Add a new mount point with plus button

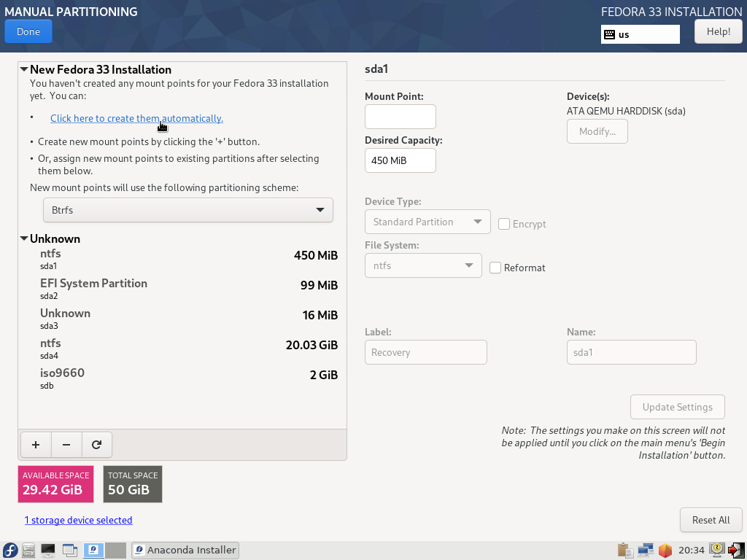tap(36, 445)
